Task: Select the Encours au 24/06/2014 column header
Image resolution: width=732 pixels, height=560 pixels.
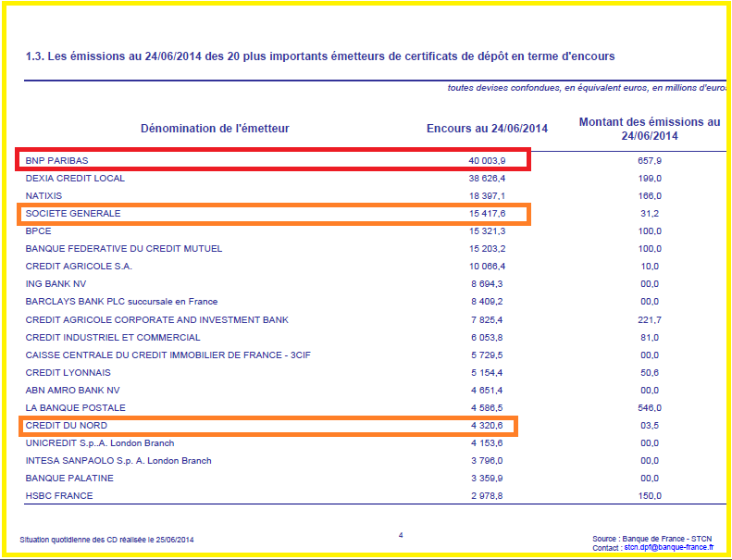Action: 487,129
